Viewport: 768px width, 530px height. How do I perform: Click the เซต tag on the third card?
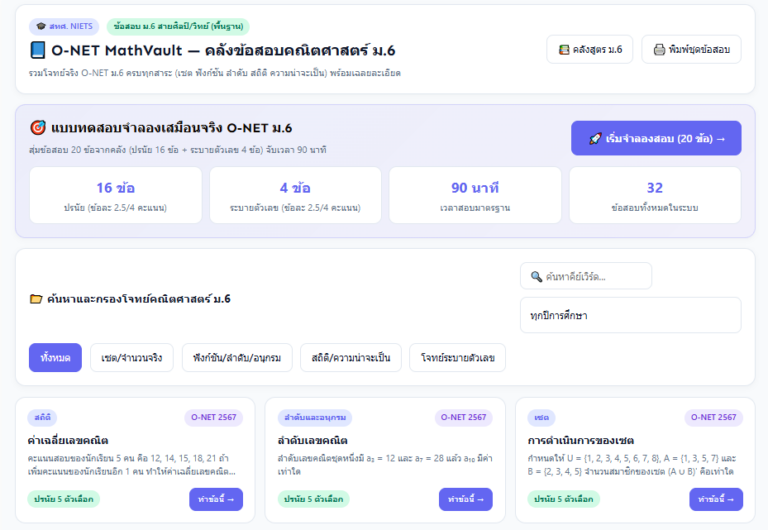pos(541,417)
